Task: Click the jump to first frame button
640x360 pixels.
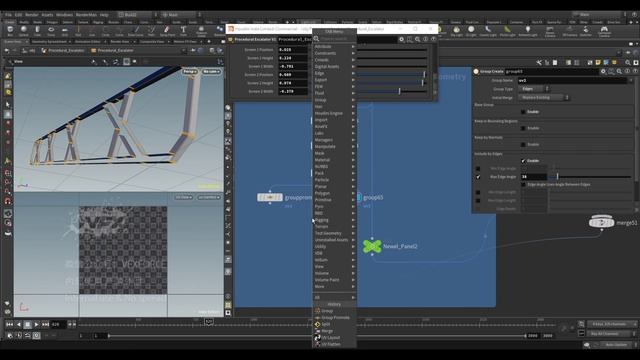Action: coord(9,324)
